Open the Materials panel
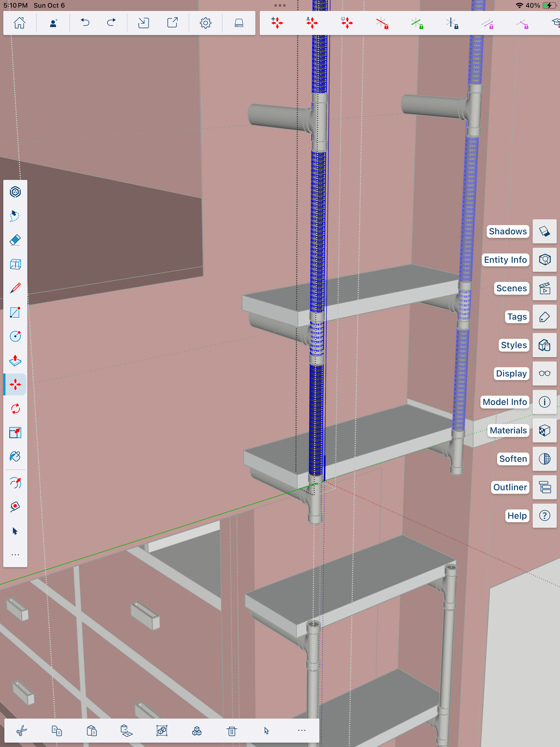 [545, 430]
